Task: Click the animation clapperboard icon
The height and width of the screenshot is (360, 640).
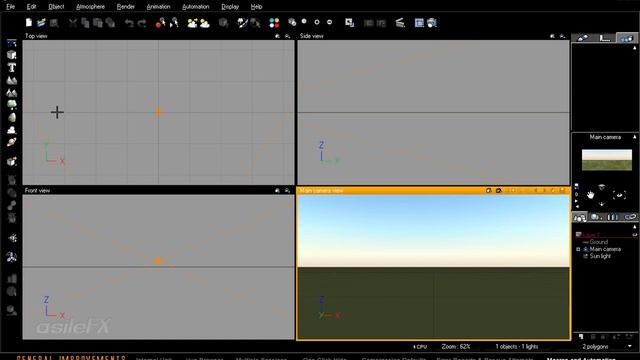Action: [x=400, y=23]
